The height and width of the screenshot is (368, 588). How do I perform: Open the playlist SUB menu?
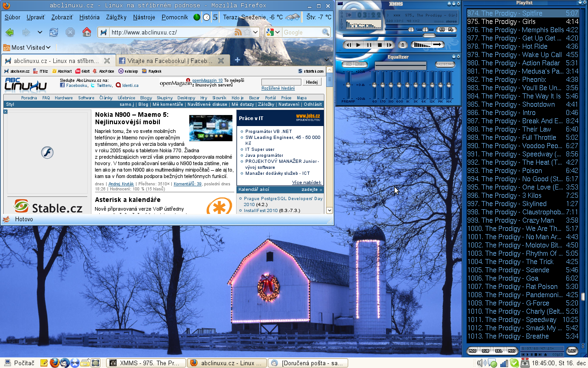pyautogui.click(x=486, y=351)
